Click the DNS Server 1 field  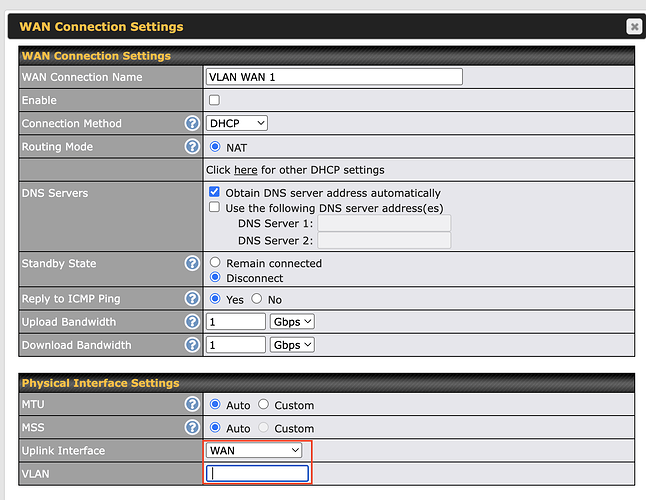tap(384, 223)
